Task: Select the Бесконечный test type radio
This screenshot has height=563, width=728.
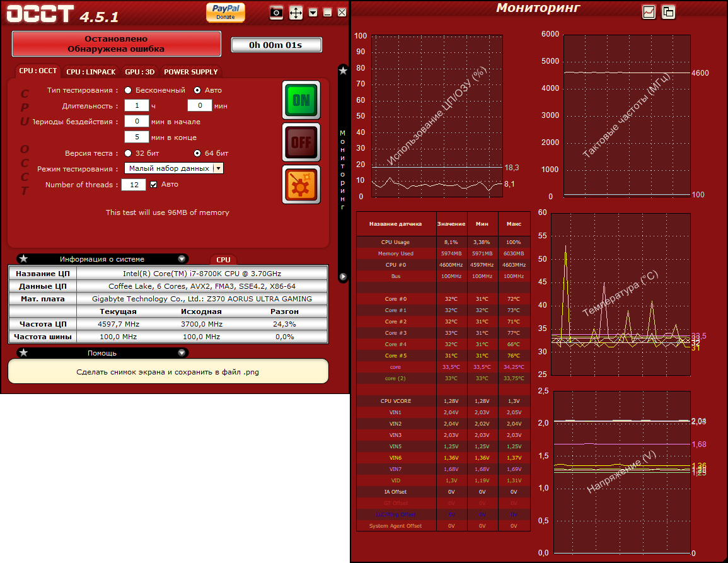Action: [x=128, y=90]
